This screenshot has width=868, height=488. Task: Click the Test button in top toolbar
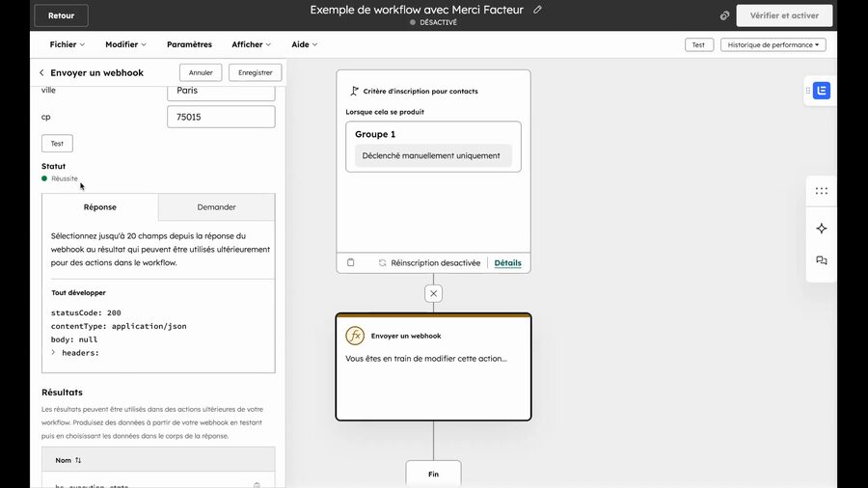coord(698,44)
